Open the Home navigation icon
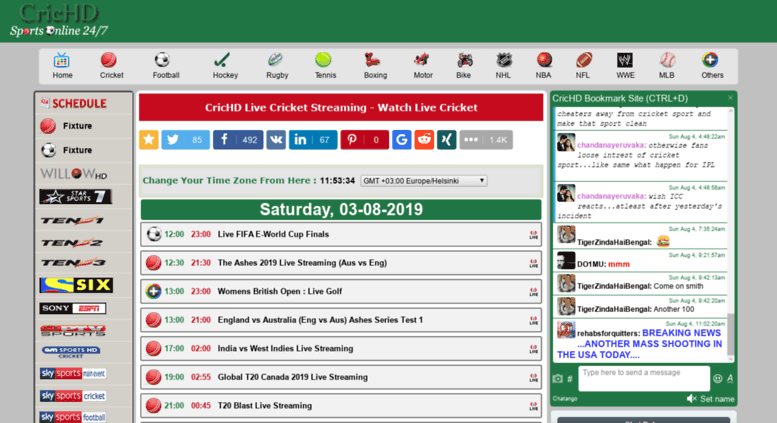The width and height of the screenshot is (777, 423). (x=62, y=66)
